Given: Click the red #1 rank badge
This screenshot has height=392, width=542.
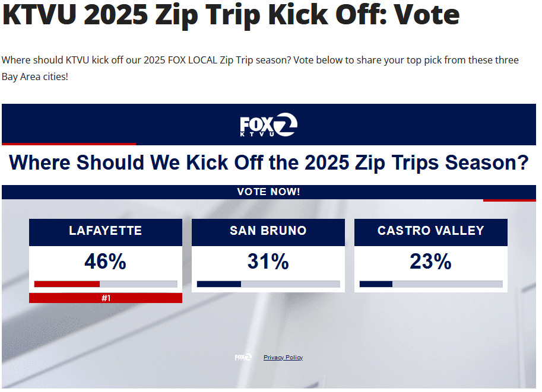Looking at the screenshot, I should (x=106, y=298).
